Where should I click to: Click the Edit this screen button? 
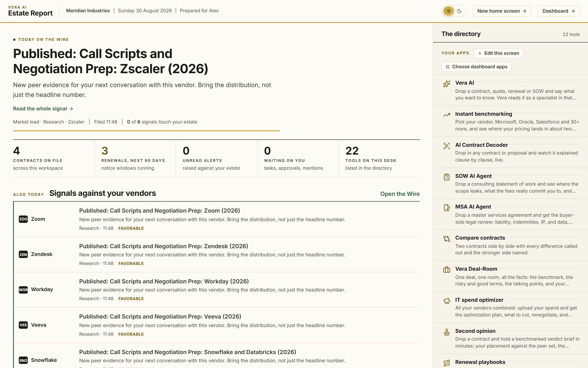coord(498,53)
